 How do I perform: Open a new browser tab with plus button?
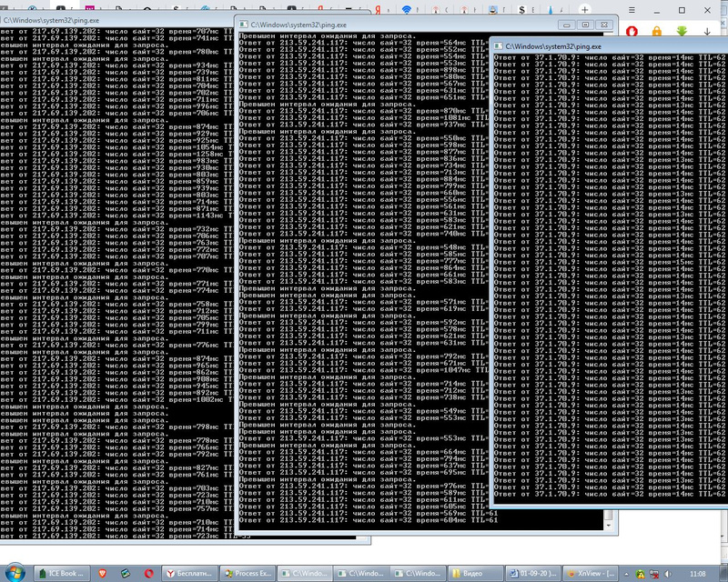585,9
